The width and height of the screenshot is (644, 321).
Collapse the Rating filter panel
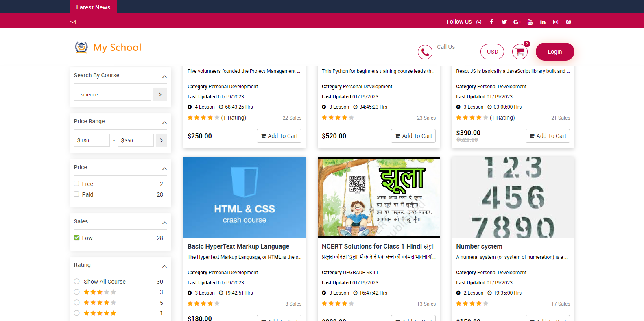[x=164, y=266]
